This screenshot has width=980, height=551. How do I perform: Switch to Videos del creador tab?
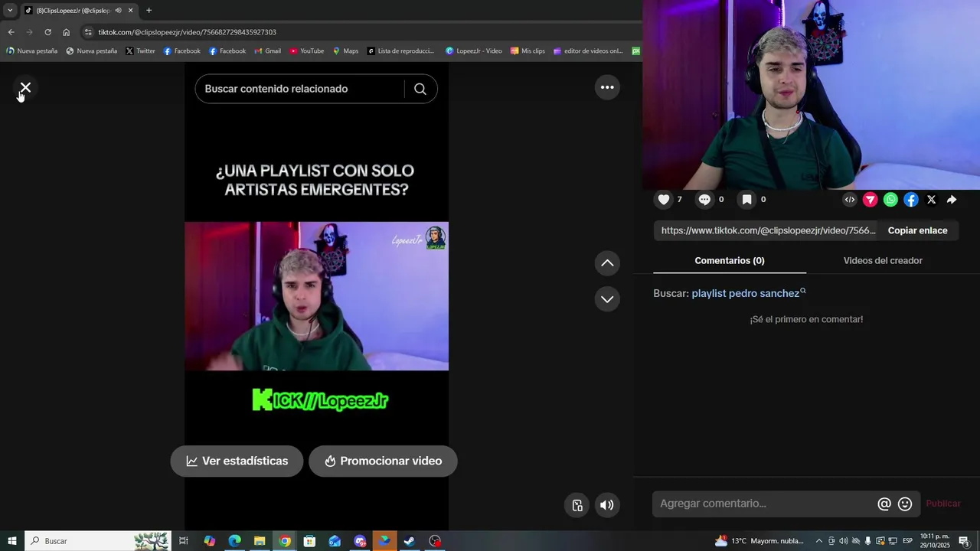pos(883,261)
